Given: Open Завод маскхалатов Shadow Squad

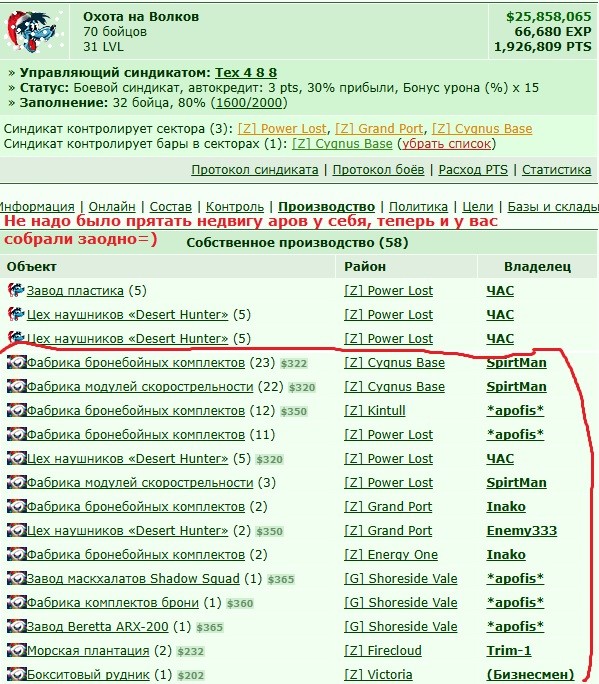Looking at the screenshot, I should (133, 578).
